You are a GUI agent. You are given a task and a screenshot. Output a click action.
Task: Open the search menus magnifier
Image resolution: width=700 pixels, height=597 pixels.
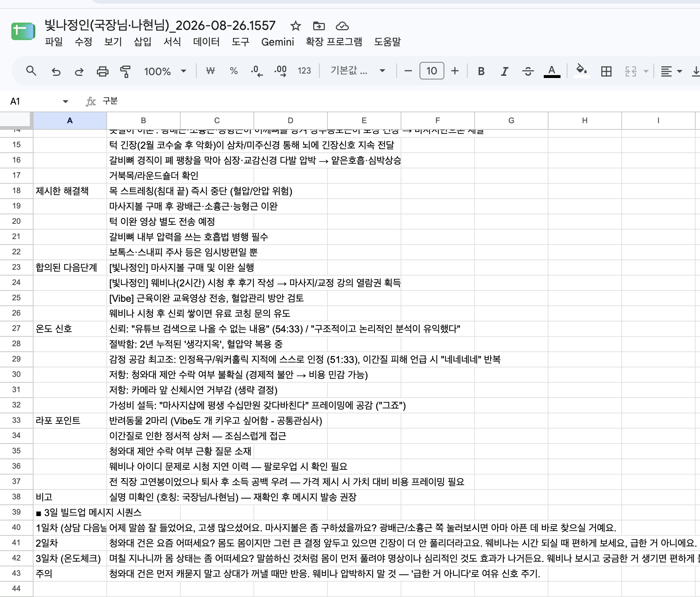point(31,71)
